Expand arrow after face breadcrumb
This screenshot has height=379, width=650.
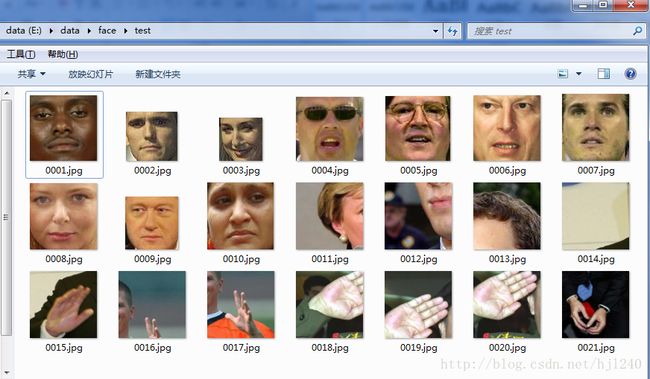point(125,31)
